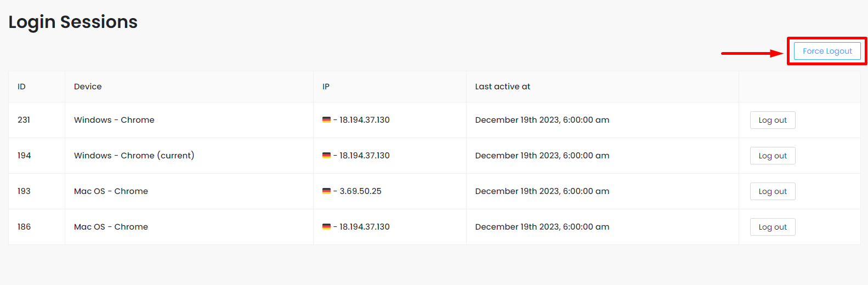Click the Login Sessions heading
Image resolution: width=868 pixels, height=285 pixels.
point(73,22)
